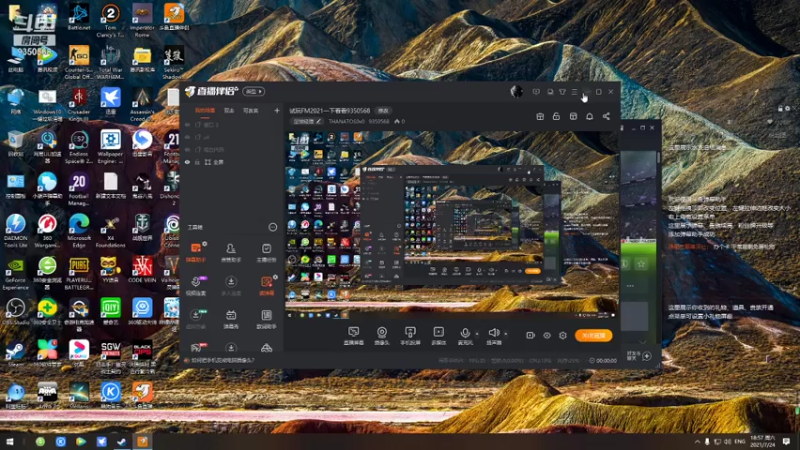Screen dimensions: 800x450
Task: Click the Steam icon in the taskbar
Action: point(121,441)
